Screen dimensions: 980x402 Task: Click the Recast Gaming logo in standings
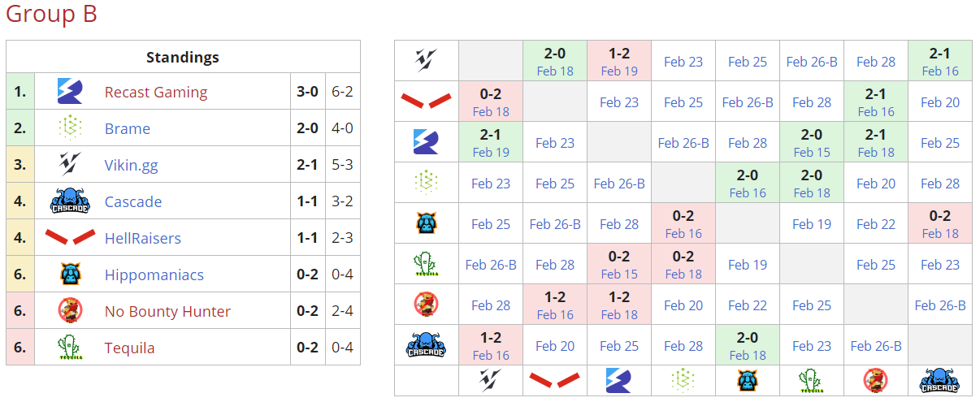coord(70,92)
